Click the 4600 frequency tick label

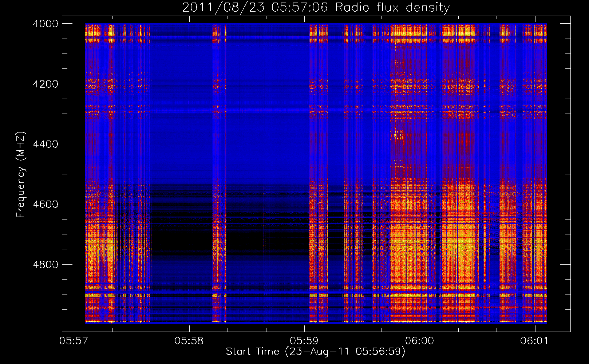click(x=46, y=204)
